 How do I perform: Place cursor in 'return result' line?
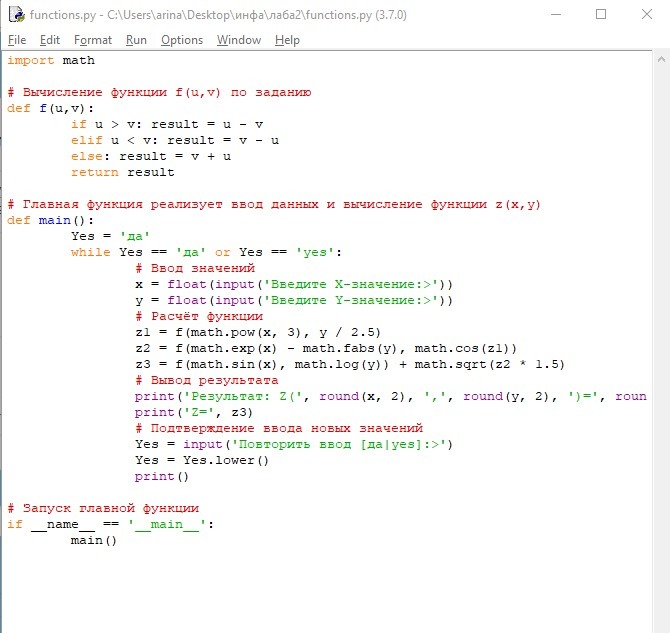123,172
